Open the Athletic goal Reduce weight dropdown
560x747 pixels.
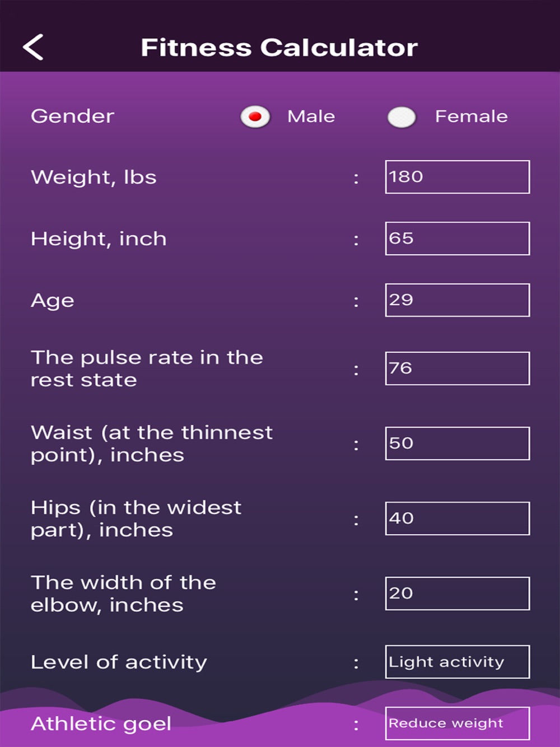click(x=458, y=723)
